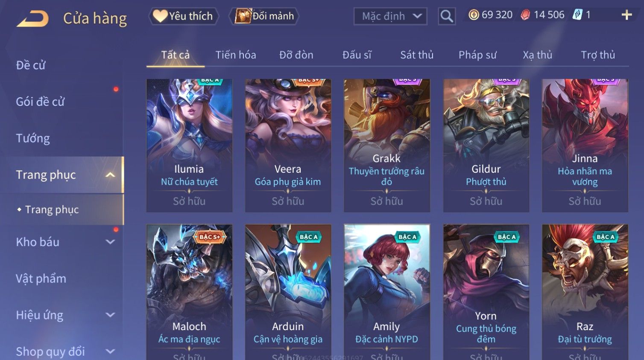This screenshot has width=644, height=360.
Task: Click the blue voucher ticket icon
Action: [577, 15]
